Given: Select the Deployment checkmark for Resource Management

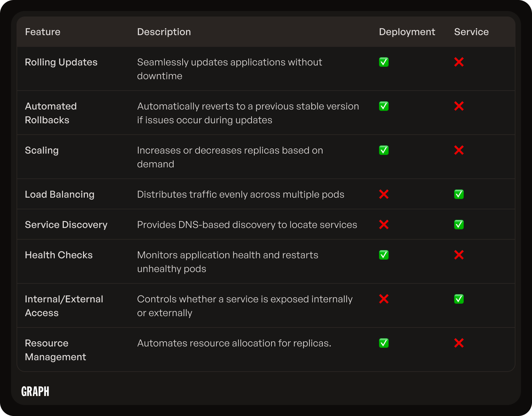Looking at the screenshot, I should (x=384, y=343).
